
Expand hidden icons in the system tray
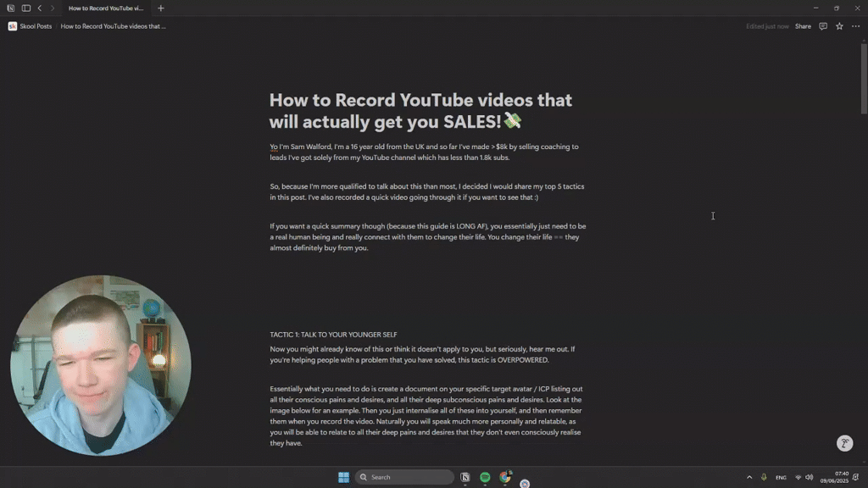(749, 477)
